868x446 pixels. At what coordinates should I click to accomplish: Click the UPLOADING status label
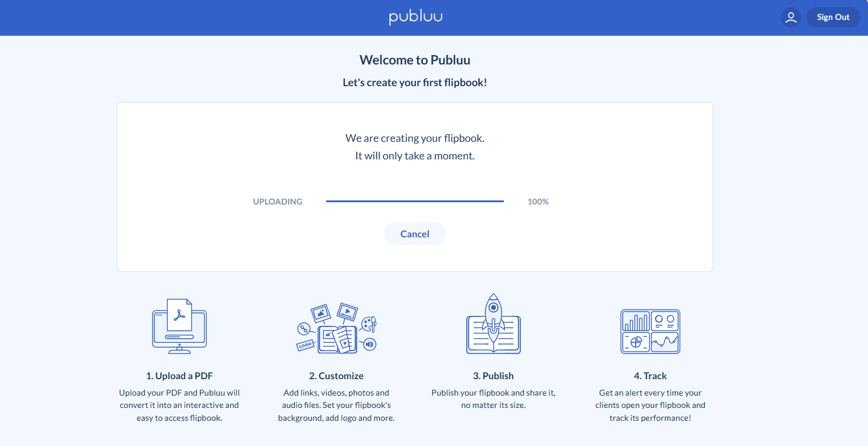coord(277,202)
